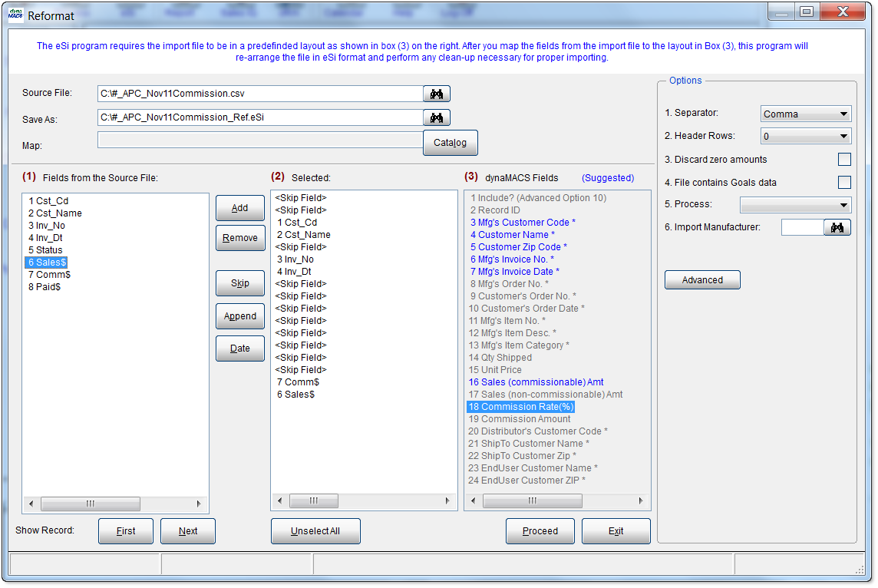Image resolution: width=878 pixels, height=588 pixels.
Task: Select source field '6 Sales$'
Action: (x=47, y=263)
